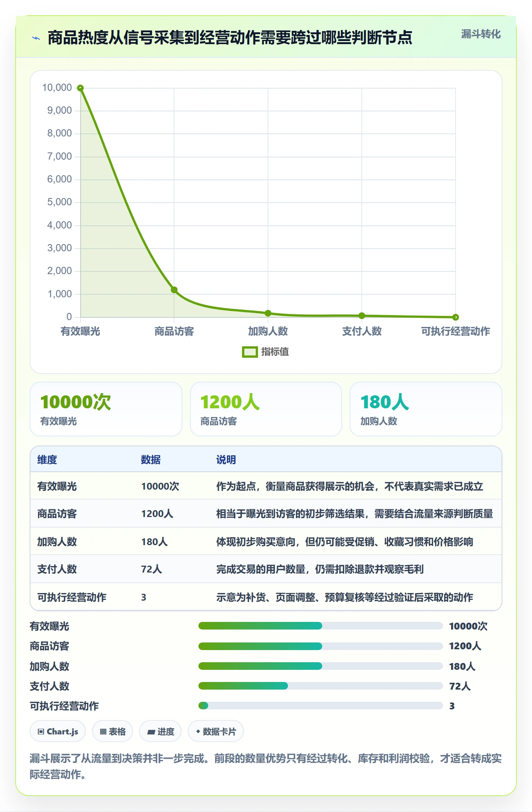Click the 数据卡片 tag chip
532x812 pixels.
pyautogui.click(x=216, y=731)
